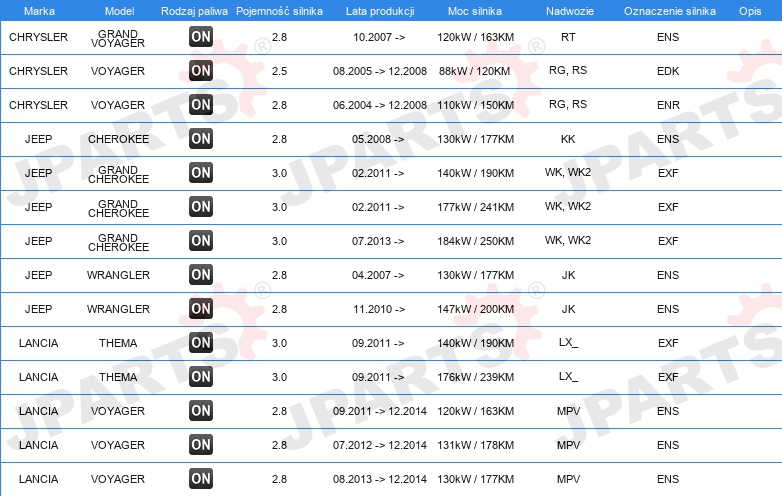Select the Moc silnika column header
Screen dimensions: 782x496
click(475, 11)
